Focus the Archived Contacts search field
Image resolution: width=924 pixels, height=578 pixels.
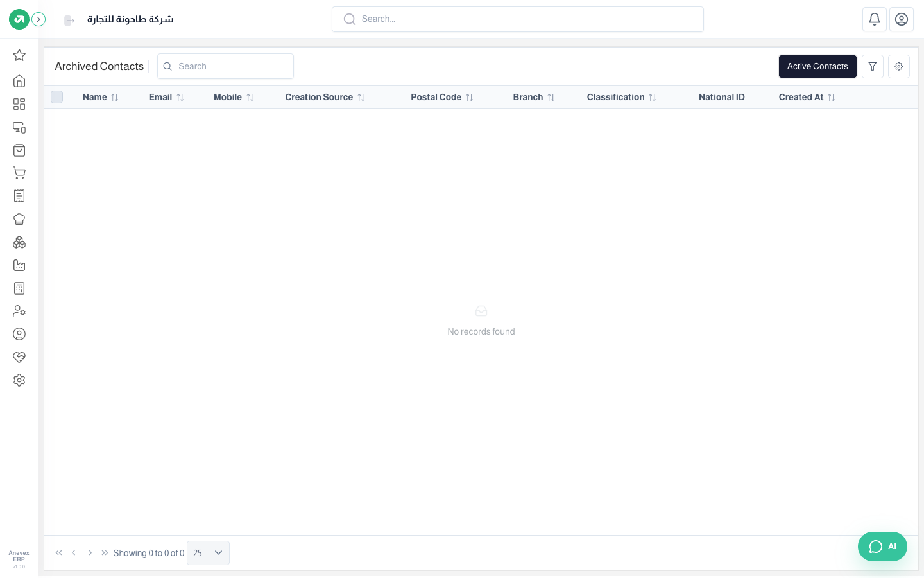(x=225, y=66)
